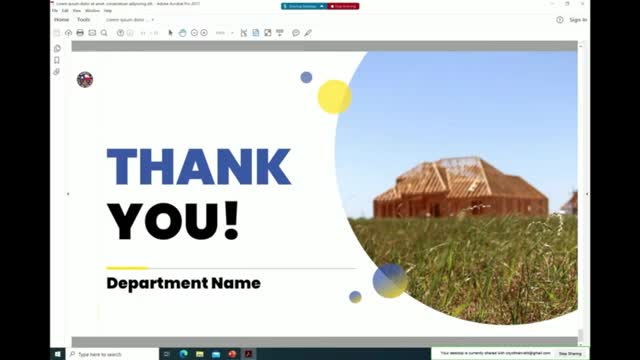The width and height of the screenshot is (640, 360).
Task: Toggle Read mode keyboard-style icon
Action: tap(280, 33)
